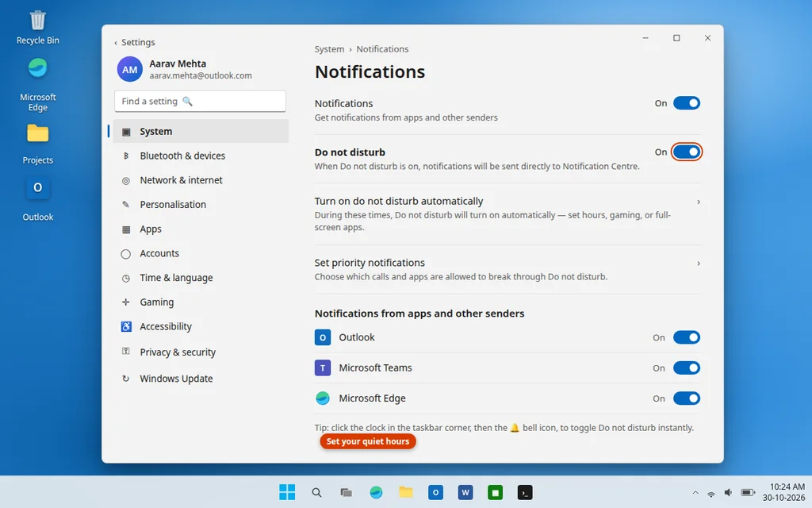Screen dimensions: 812x508
Task: Click Time & language clock icon
Action: [126, 278]
